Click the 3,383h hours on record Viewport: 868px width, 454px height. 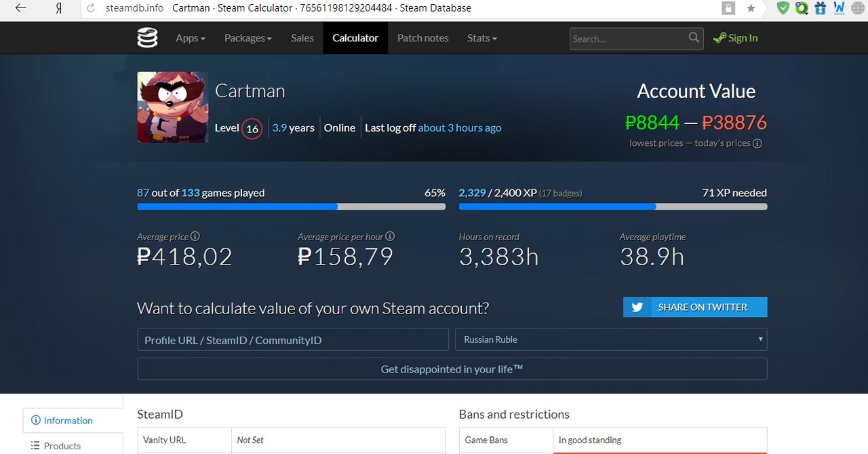499,257
